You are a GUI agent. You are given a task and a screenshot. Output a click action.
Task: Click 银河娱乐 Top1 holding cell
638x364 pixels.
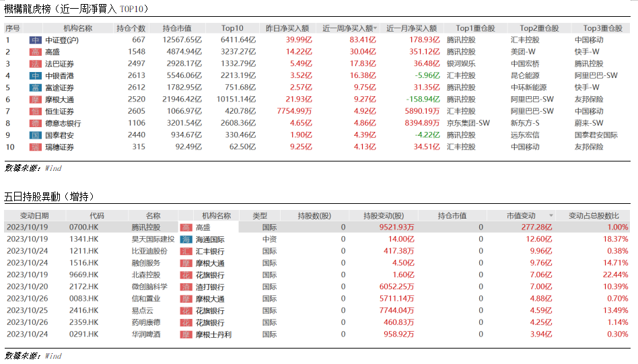coord(461,64)
